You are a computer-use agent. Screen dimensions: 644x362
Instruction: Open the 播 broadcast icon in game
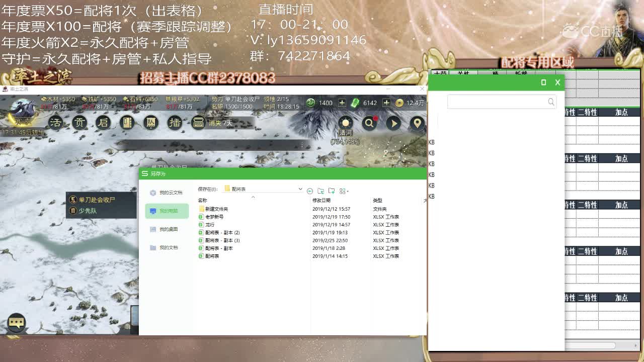click(x=175, y=123)
